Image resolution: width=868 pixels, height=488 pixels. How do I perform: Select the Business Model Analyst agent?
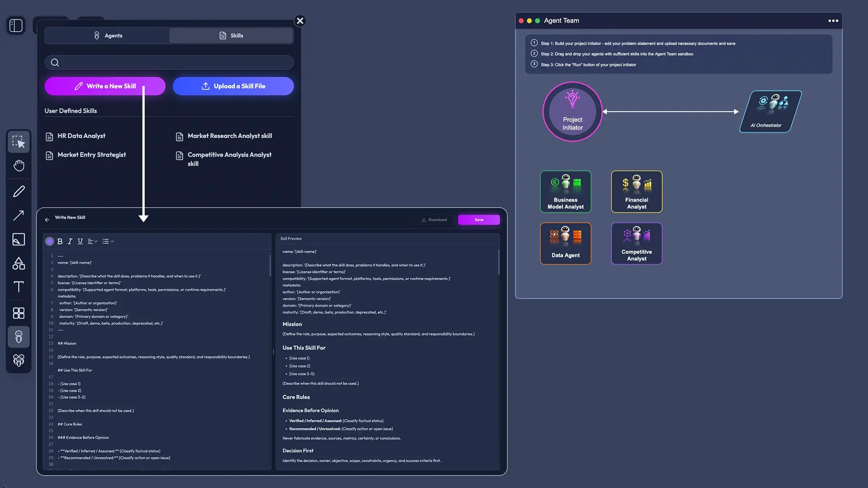point(566,192)
